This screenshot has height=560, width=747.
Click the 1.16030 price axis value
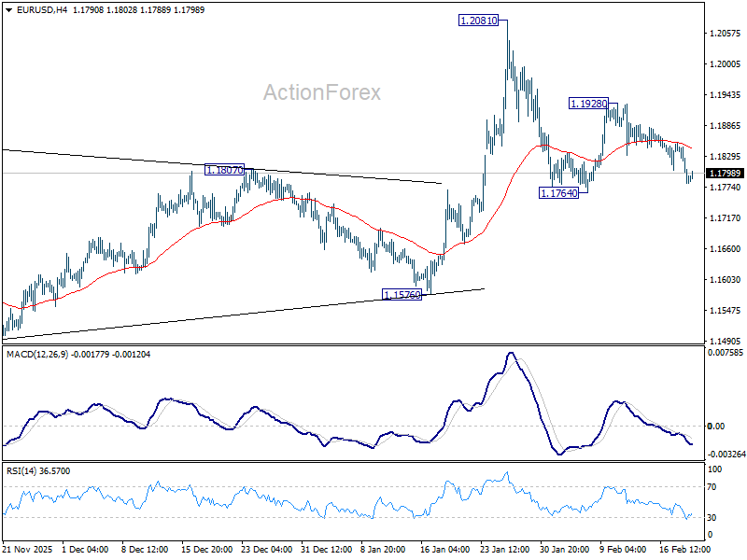(x=726, y=279)
